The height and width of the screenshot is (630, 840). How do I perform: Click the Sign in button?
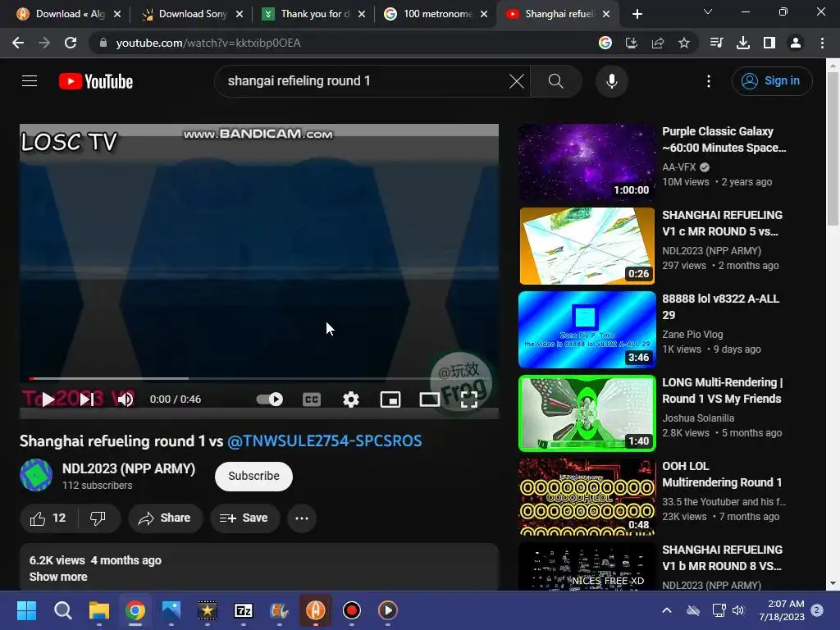772,81
